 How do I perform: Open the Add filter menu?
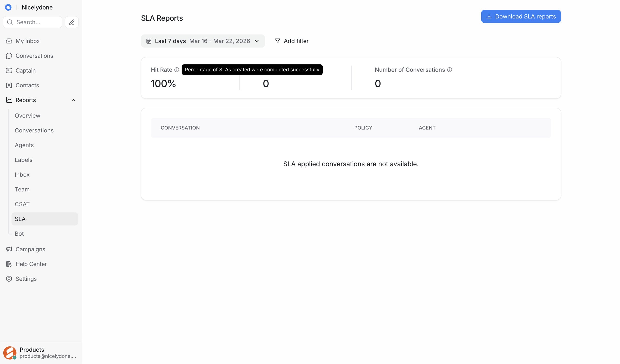coord(292,41)
